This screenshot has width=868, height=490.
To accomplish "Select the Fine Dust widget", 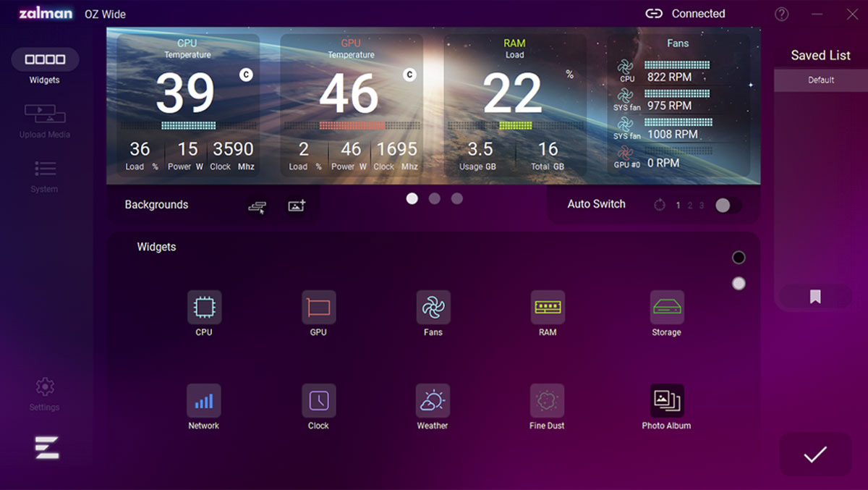I will coord(547,400).
